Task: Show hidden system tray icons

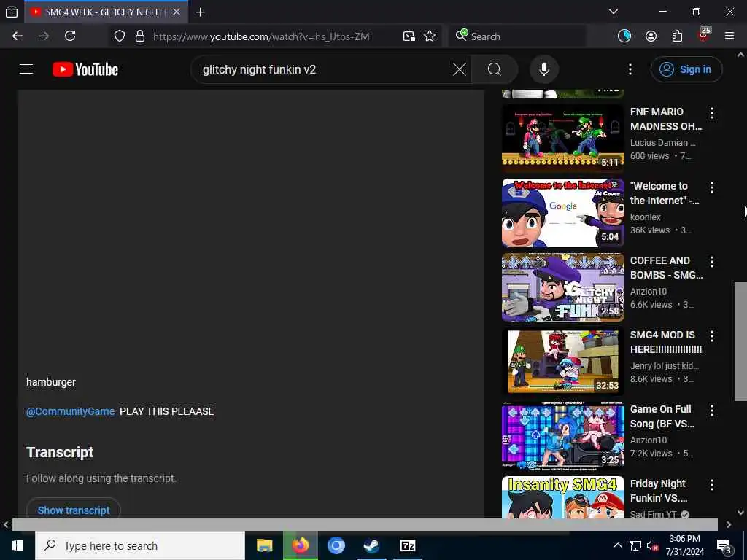Action: pyautogui.click(x=617, y=545)
